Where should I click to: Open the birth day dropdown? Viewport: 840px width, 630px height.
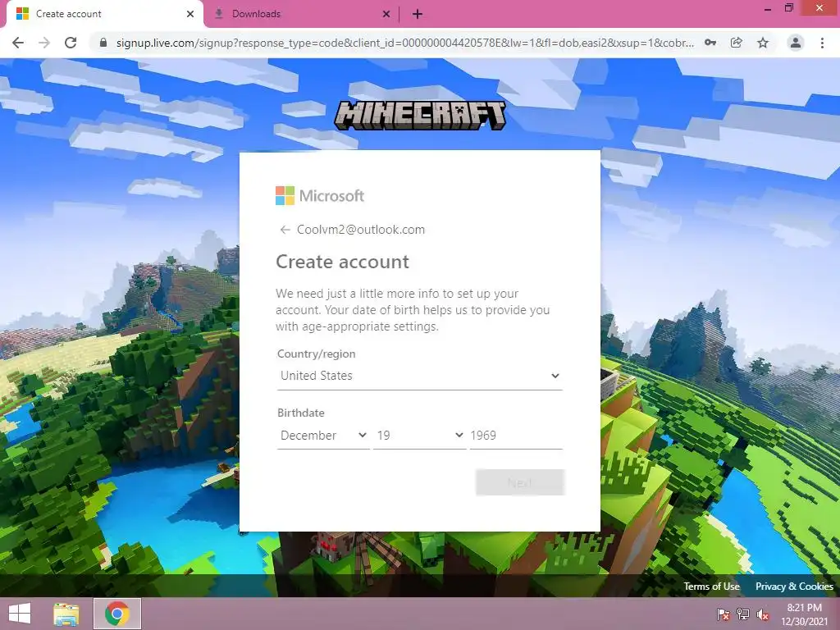(x=419, y=436)
